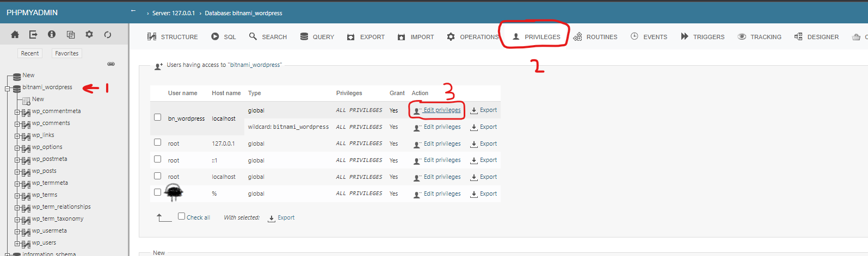868x256 pixels.
Task: Open the SQL tab
Action: [224, 37]
